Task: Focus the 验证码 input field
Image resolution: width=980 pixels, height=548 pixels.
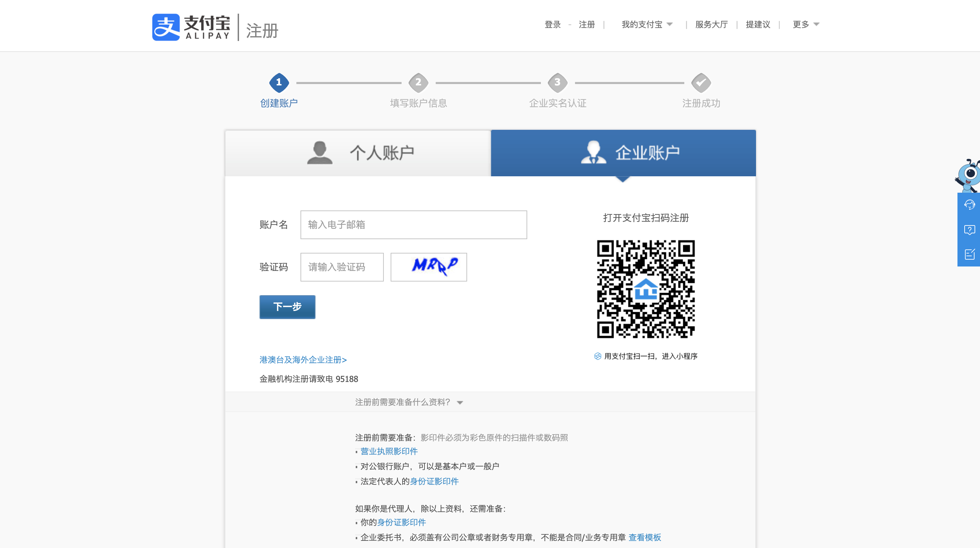Action: coord(341,267)
